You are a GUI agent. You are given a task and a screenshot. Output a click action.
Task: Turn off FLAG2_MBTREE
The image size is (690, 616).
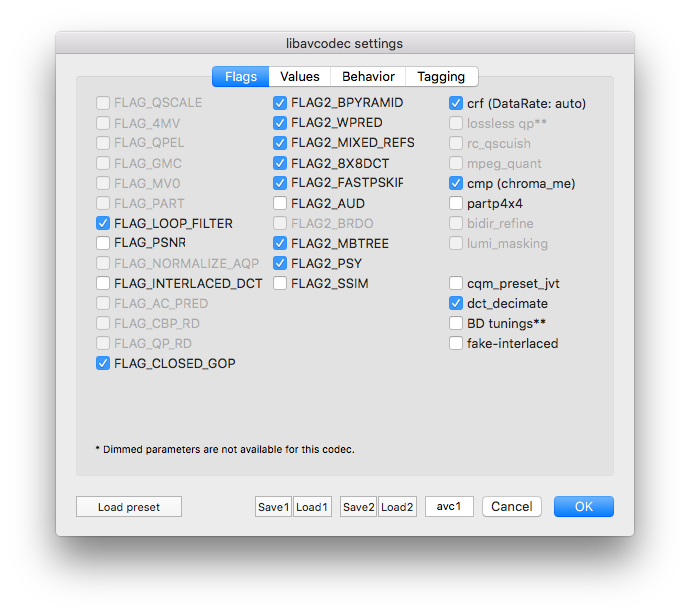click(x=280, y=243)
